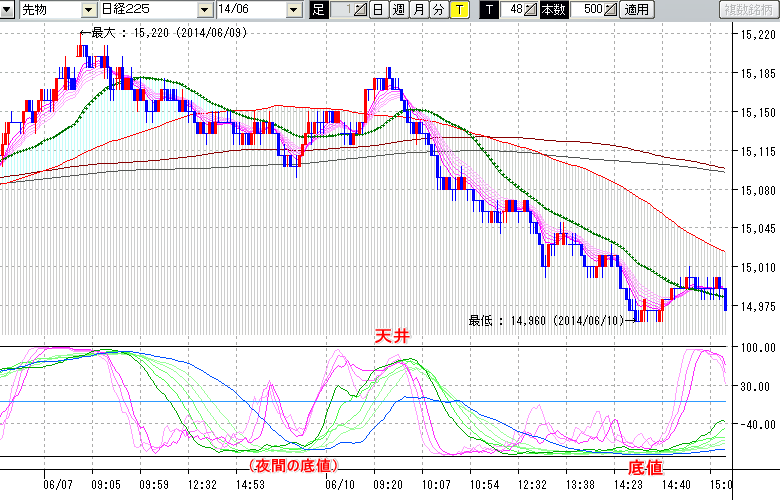Click the red 天井 ceiling marker
This screenshot has height=500, width=780.
click(x=392, y=337)
